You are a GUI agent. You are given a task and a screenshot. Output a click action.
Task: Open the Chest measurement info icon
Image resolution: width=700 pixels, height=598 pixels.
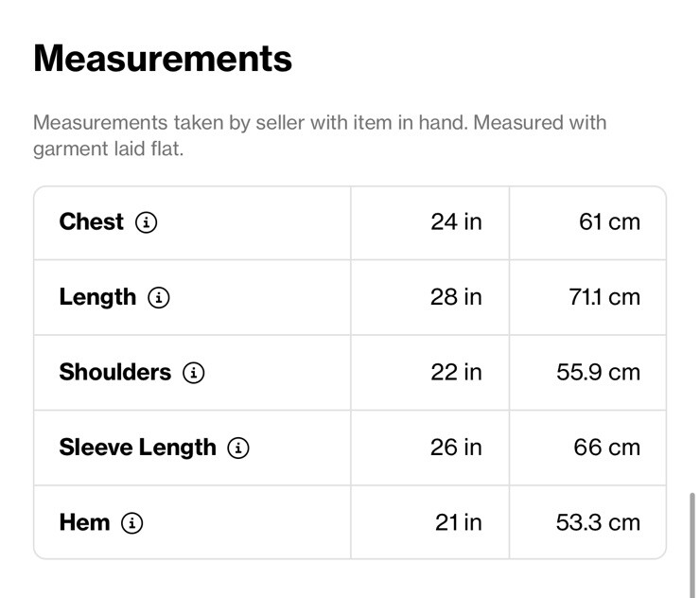(147, 222)
